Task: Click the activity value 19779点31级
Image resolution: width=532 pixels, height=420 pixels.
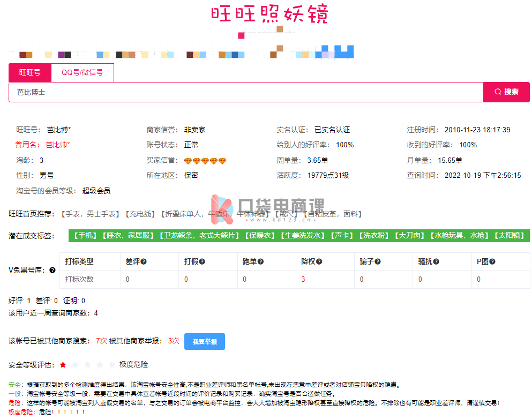Action: click(328, 175)
